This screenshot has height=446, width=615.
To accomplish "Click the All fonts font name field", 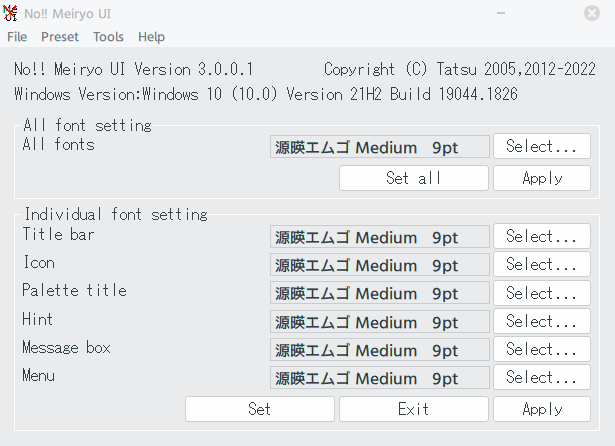I will pos(379,147).
